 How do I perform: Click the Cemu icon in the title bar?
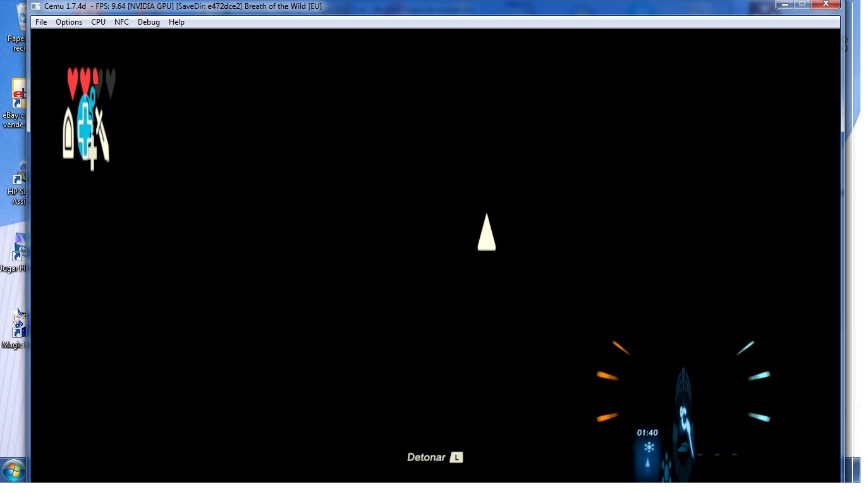[x=36, y=6]
